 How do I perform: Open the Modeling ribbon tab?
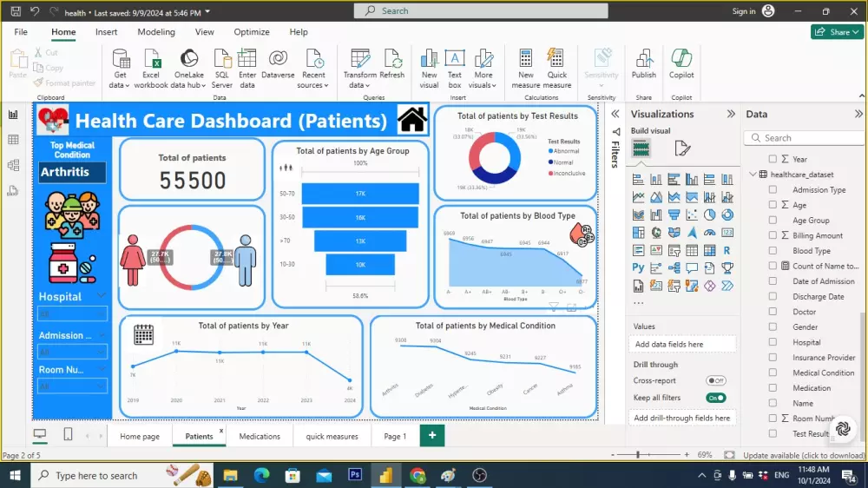coord(156,32)
